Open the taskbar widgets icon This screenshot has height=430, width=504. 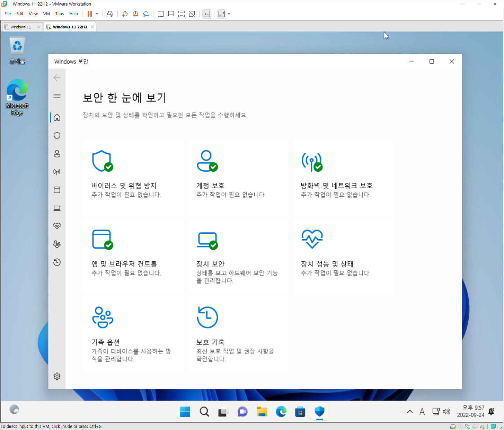pyautogui.click(x=14, y=410)
